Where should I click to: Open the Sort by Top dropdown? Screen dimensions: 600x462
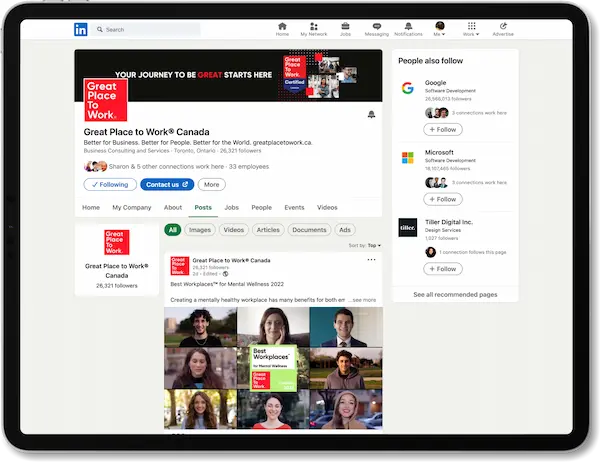(x=365, y=245)
